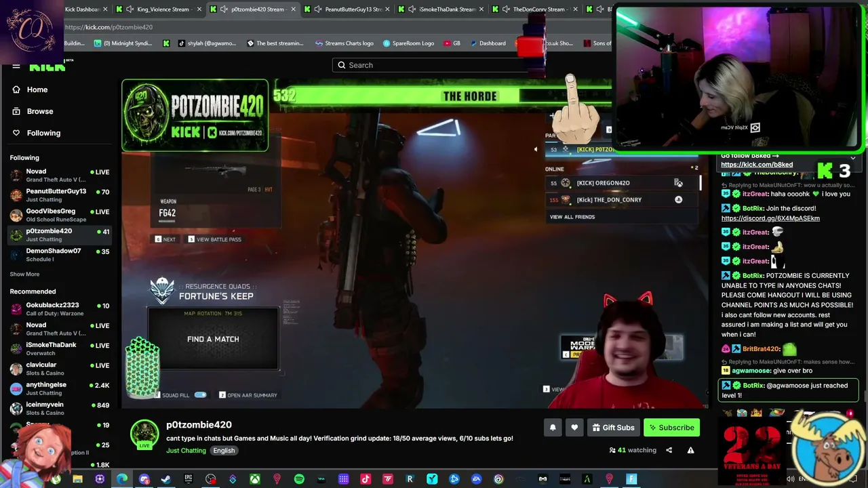868x488 pixels.
Task: Open PeanutButterGuy13 channel in Following list
Action: [60, 195]
